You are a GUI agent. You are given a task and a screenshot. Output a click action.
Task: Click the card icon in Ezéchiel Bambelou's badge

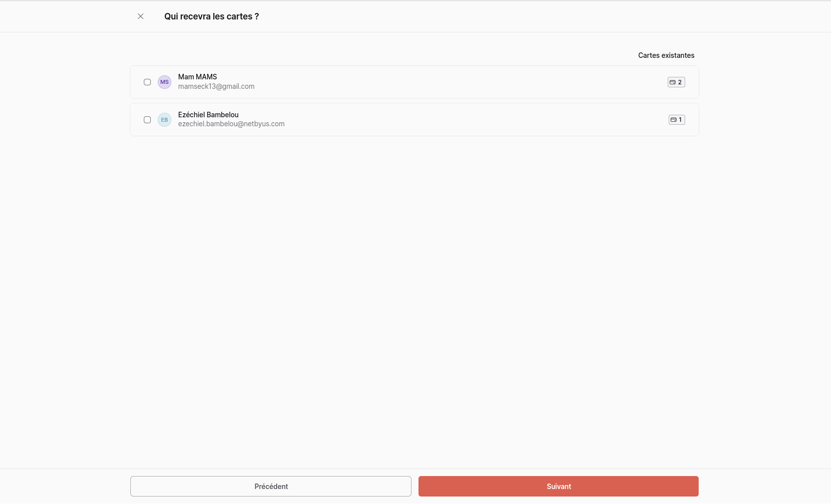click(x=674, y=120)
